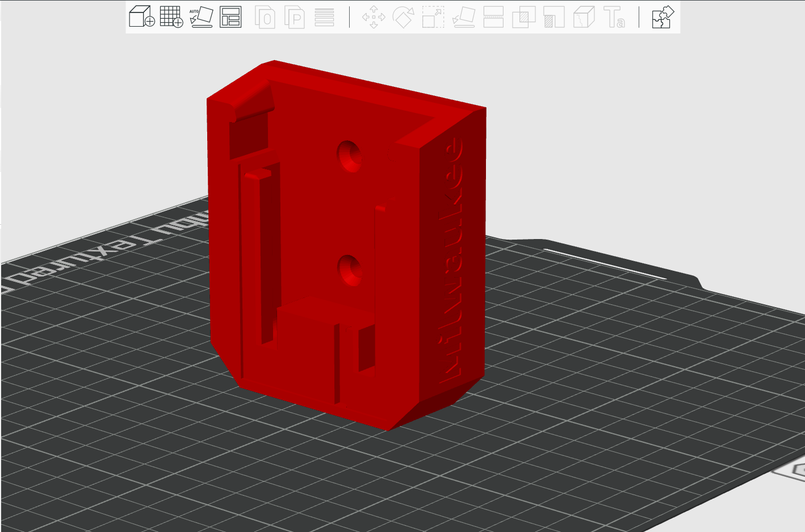This screenshot has width=805, height=532.
Task: Switch to Assembly view puzzle icon
Action: click(x=662, y=17)
